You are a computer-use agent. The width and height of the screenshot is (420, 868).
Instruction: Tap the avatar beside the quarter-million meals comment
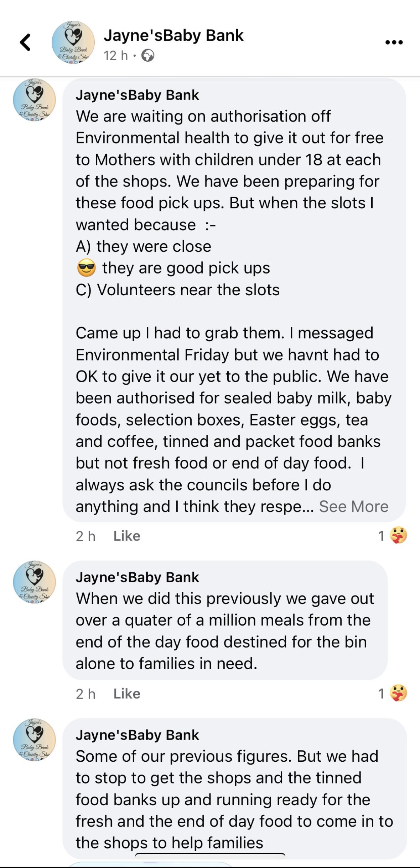pos(34,582)
